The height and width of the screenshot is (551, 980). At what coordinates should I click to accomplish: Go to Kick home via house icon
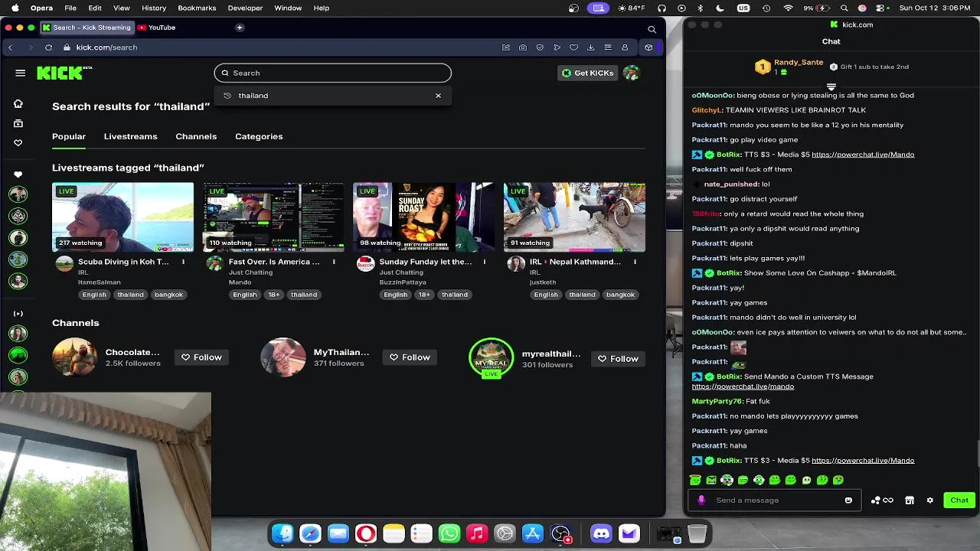coord(18,103)
